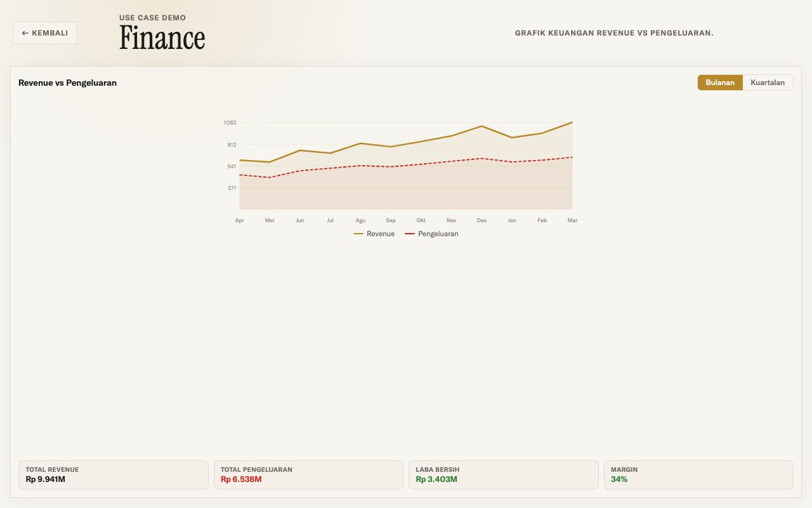The width and height of the screenshot is (812, 508).
Task: Open the Total Revenue card
Action: click(114, 475)
